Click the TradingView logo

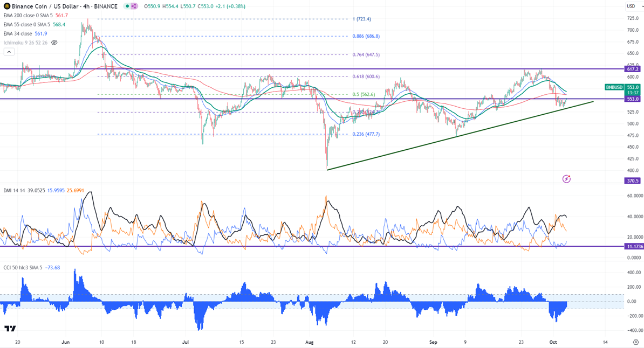(10, 329)
